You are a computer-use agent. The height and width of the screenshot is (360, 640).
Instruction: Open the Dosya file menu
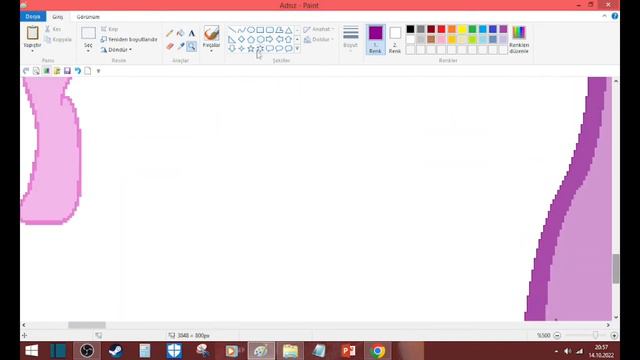[33, 17]
